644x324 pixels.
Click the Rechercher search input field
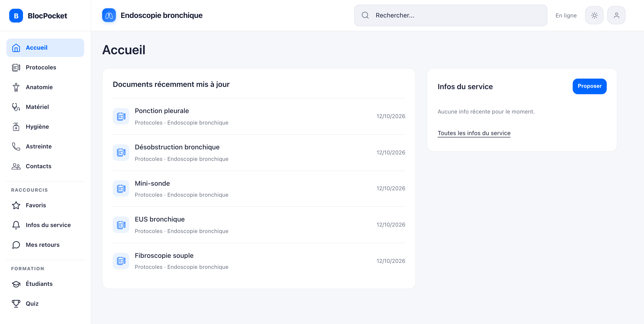pyautogui.click(x=451, y=15)
